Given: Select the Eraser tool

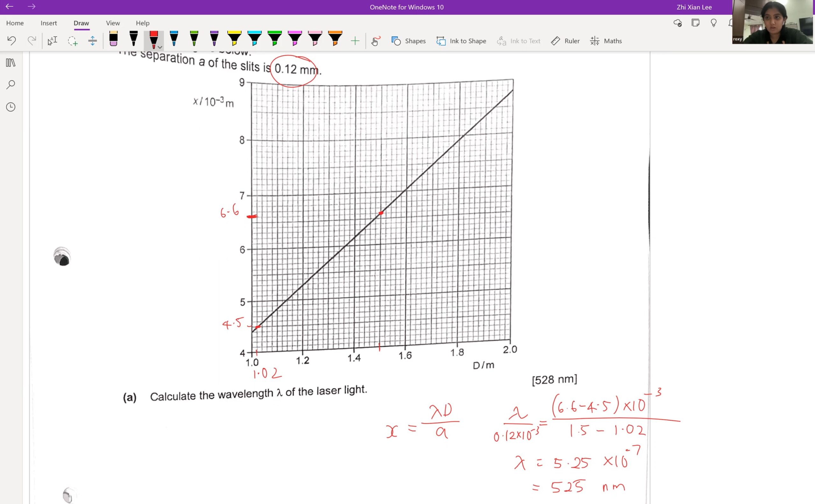Looking at the screenshot, I should point(113,39).
